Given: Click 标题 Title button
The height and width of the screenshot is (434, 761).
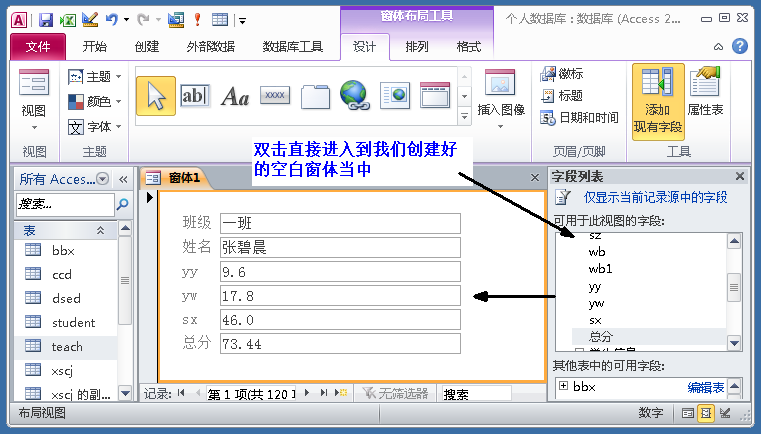Looking at the screenshot, I should (562, 96).
